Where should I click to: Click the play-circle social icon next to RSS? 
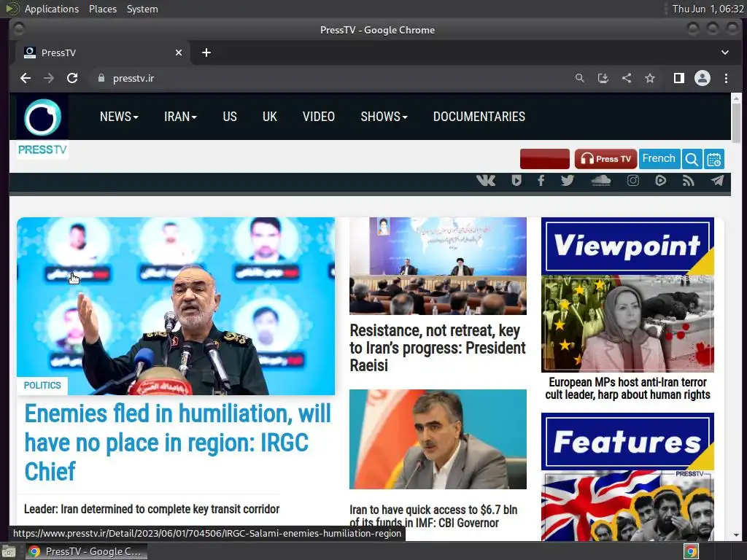coord(660,181)
